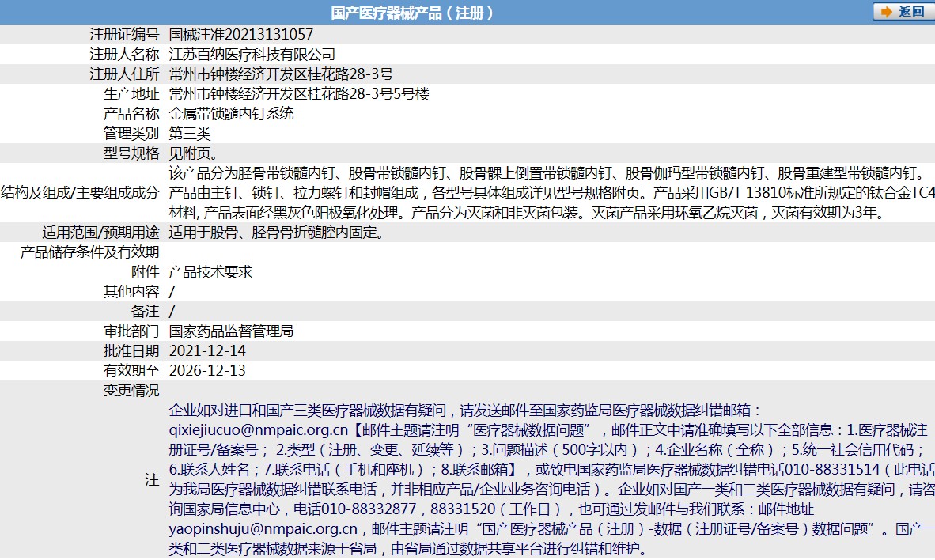
Task: Click the line starting 产品由主钉、锁钉
Action: [551, 193]
